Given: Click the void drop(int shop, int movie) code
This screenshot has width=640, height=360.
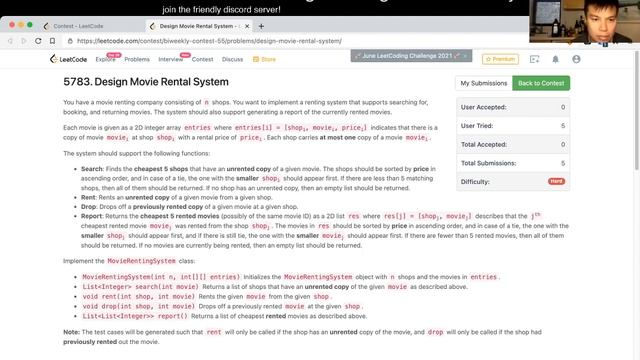Looking at the screenshot, I should pos(139,306).
